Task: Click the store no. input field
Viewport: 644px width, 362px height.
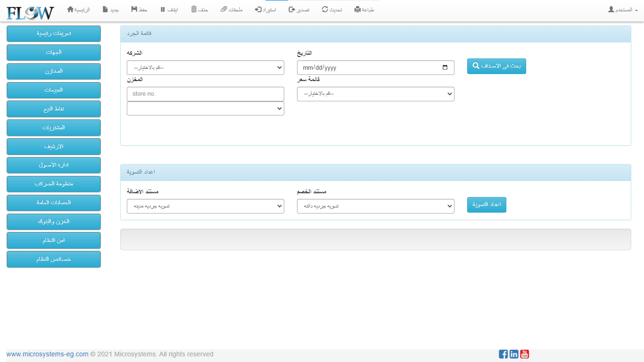Action: point(206,94)
